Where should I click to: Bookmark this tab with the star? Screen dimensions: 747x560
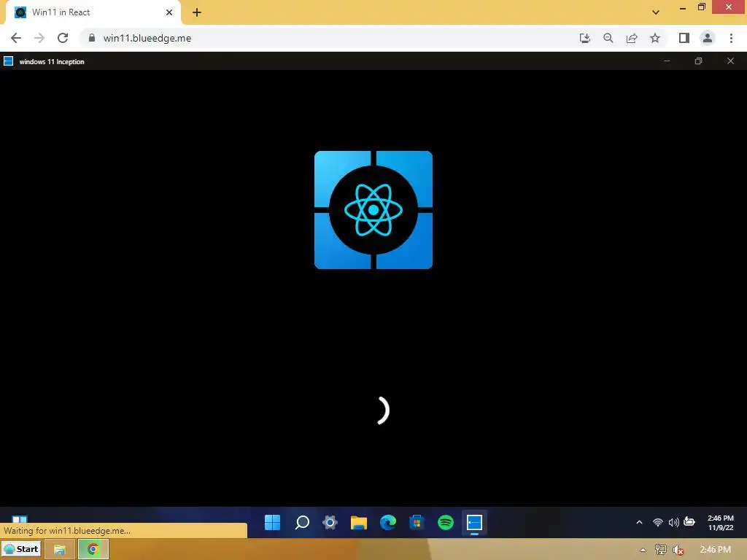pyautogui.click(x=655, y=38)
